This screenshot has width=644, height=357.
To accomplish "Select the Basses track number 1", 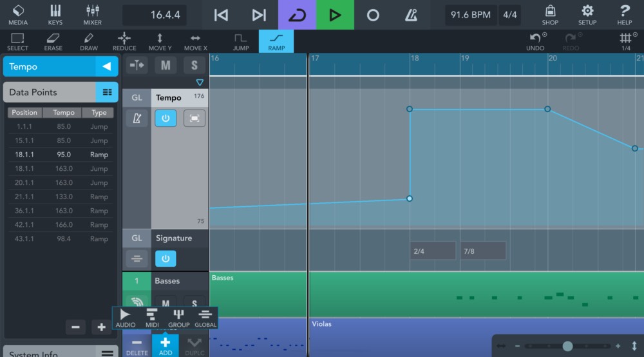I will coord(137,281).
